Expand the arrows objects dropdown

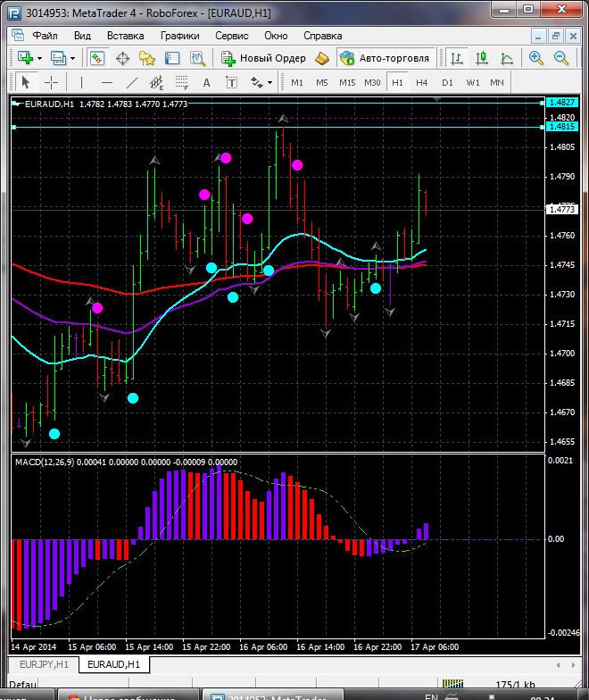point(270,82)
